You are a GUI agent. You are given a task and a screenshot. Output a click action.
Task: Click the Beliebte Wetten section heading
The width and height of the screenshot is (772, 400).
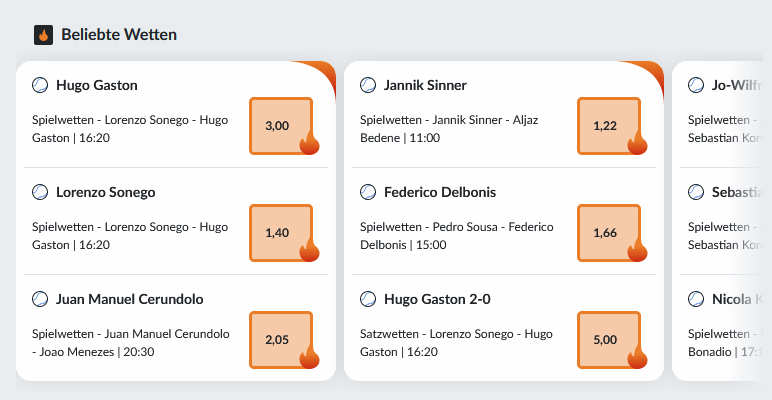pos(119,35)
